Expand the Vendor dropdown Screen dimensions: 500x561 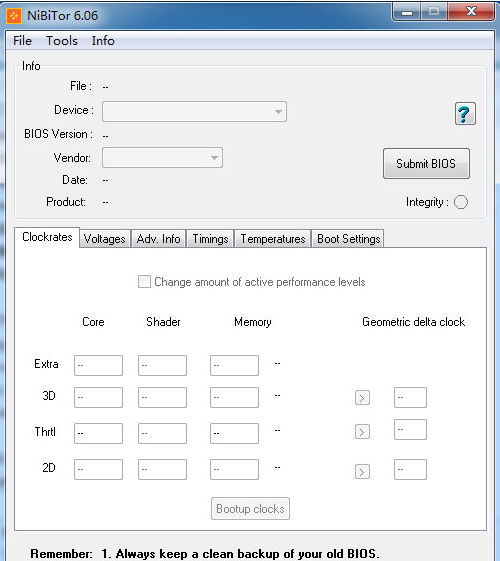tap(162, 157)
